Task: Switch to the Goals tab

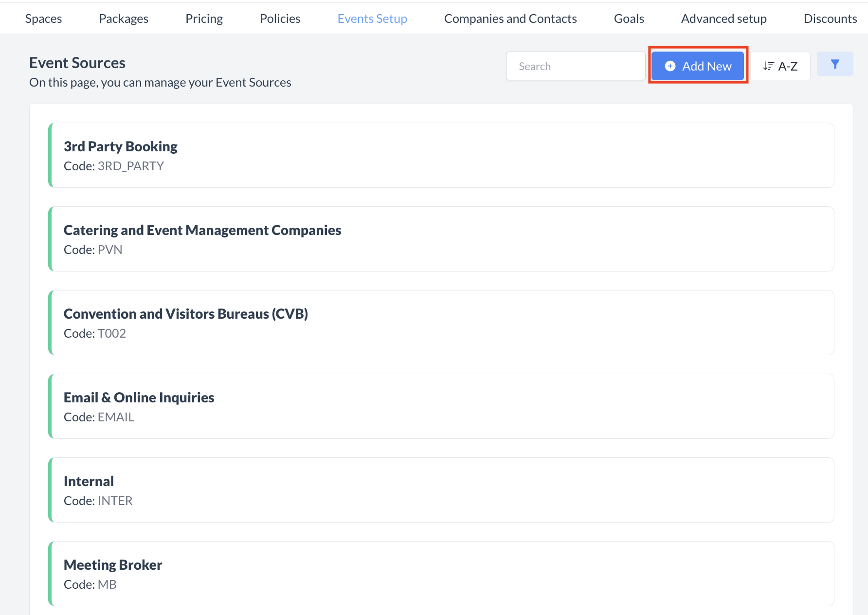Action: tap(629, 18)
